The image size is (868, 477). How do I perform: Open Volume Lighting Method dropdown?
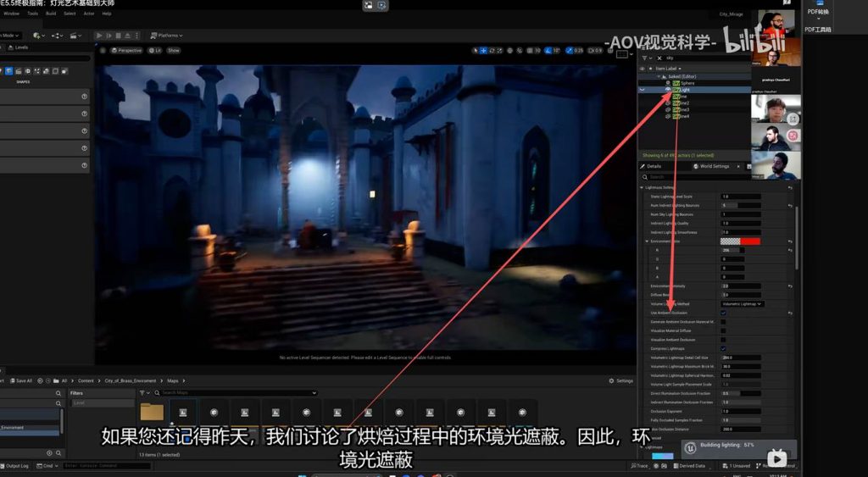click(x=742, y=303)
